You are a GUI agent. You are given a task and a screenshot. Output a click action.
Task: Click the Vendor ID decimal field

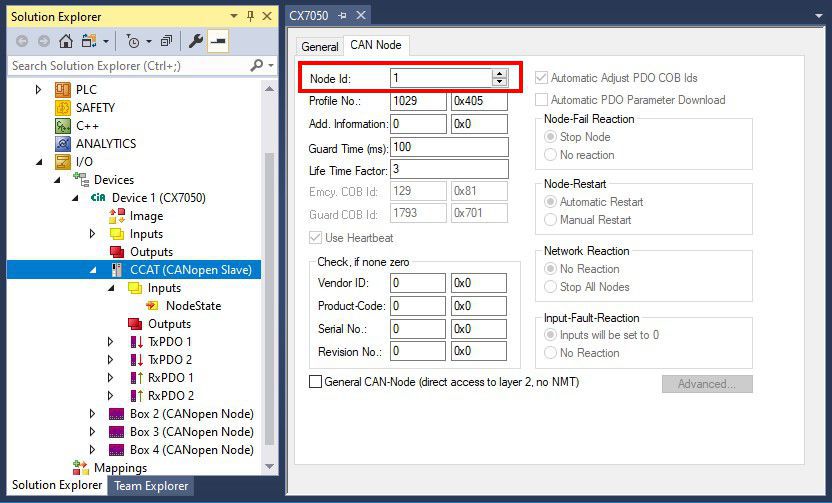418,283
